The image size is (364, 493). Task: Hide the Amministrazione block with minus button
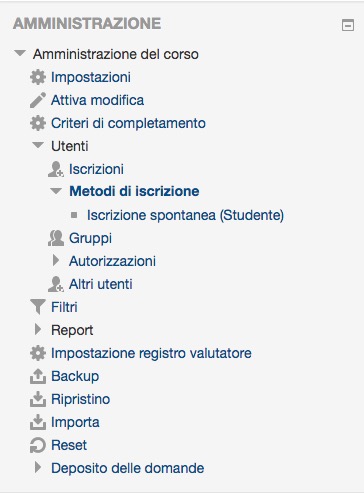coord(348,25)
